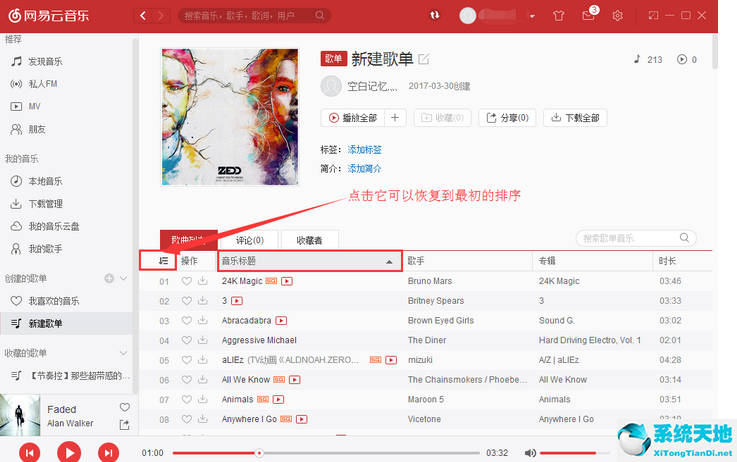Viewport: 737px width, 462px height.
Task: Click 下载全部 button
Action: coord(575,118)
